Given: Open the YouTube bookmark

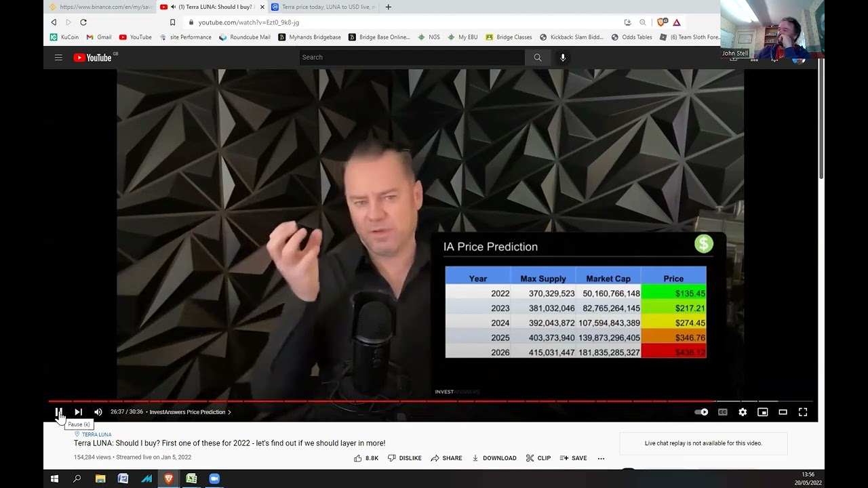Looking at the screenshot, I should click(x=136, y=37).
